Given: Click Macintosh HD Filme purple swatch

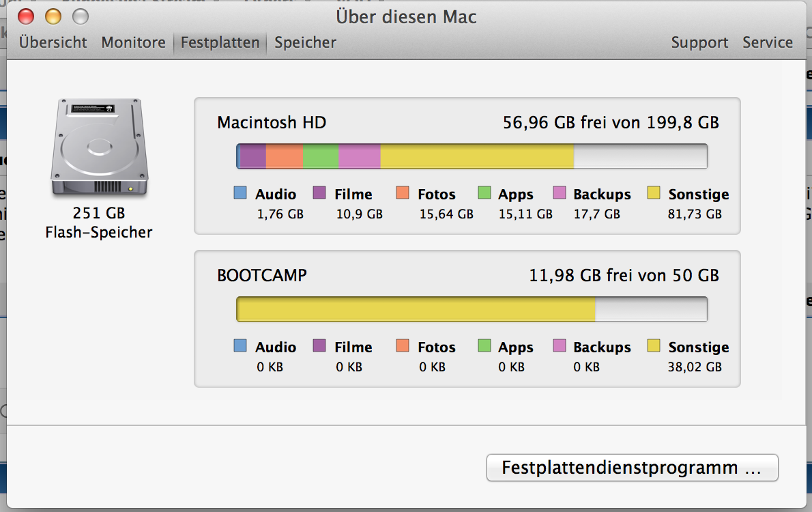Looking at the screenshot, I should (319, 193).
